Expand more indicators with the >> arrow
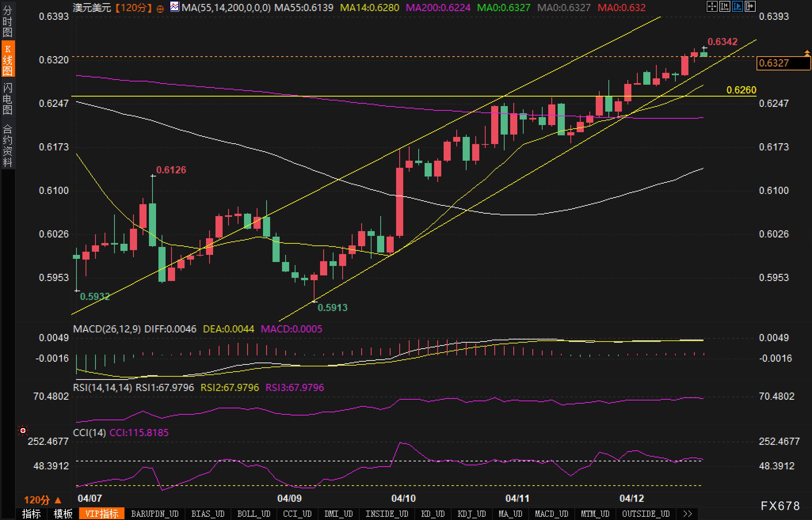 pos(688,514)
